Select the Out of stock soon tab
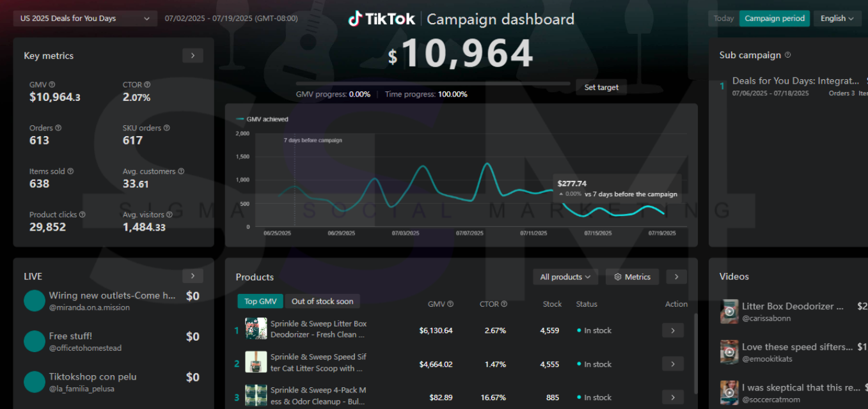The width and height of the screenshot is (868, 409). click(x=322, y=301)
